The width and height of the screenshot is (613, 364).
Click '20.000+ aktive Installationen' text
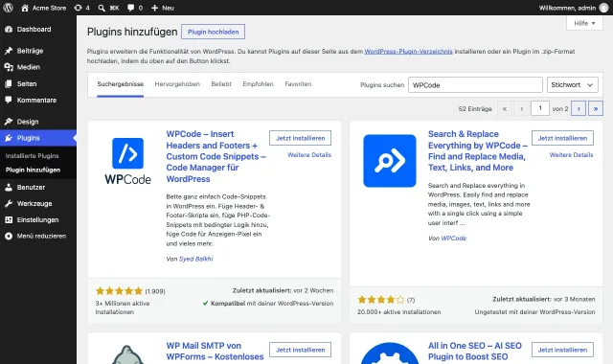coord(398,312)
